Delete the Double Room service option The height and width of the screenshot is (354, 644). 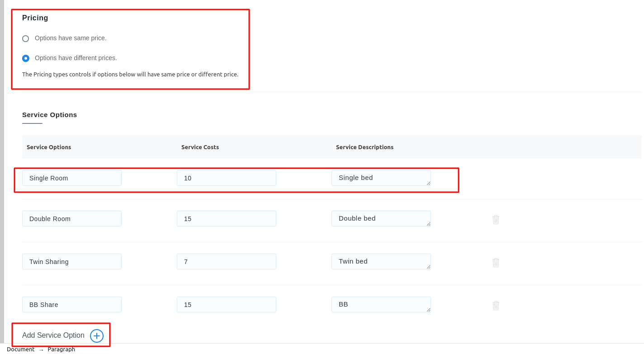click(496, 219)
